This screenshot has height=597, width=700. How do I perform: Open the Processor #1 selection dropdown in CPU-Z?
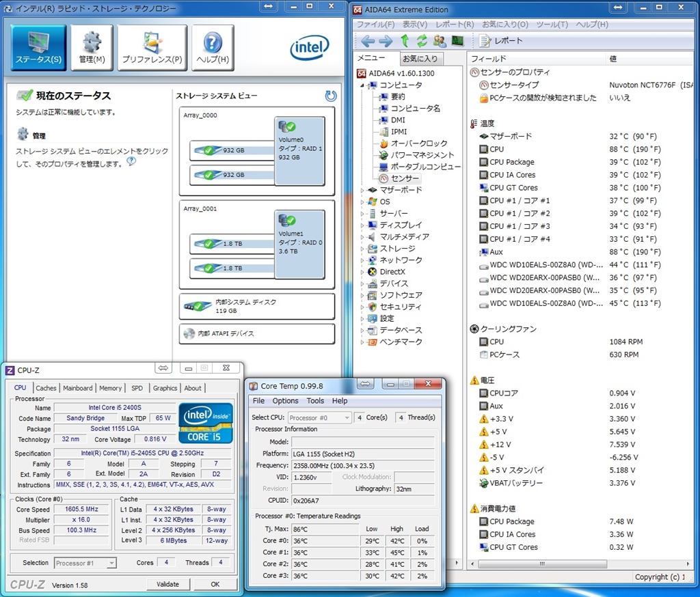(85, 563)
